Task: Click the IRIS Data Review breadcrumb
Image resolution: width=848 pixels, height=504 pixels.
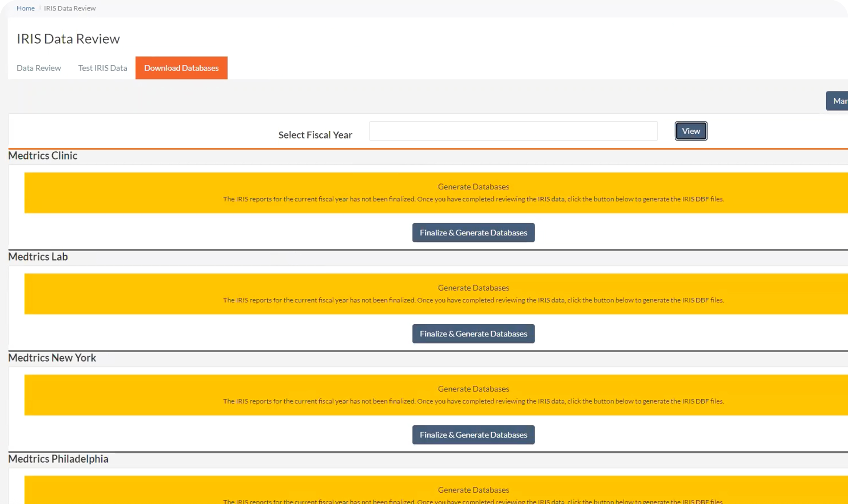Action: [x=70, y=8]
